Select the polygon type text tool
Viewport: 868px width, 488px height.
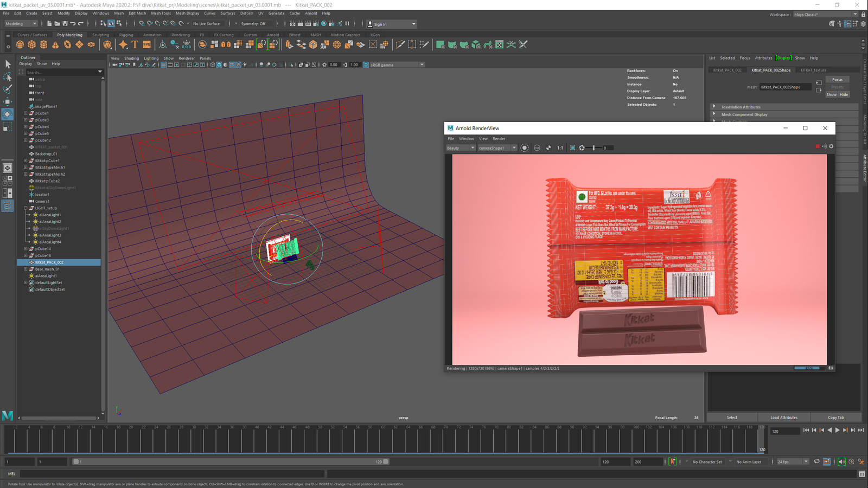click(135, 44)
